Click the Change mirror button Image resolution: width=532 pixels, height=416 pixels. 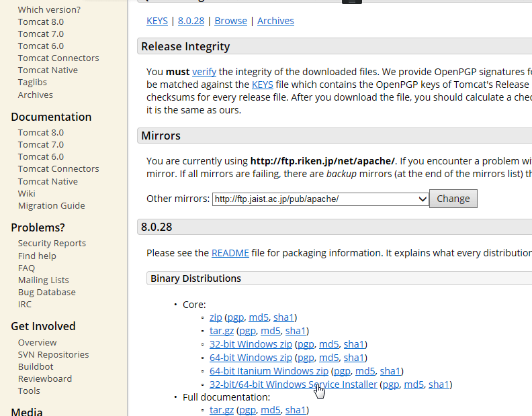tap(453, 199)
